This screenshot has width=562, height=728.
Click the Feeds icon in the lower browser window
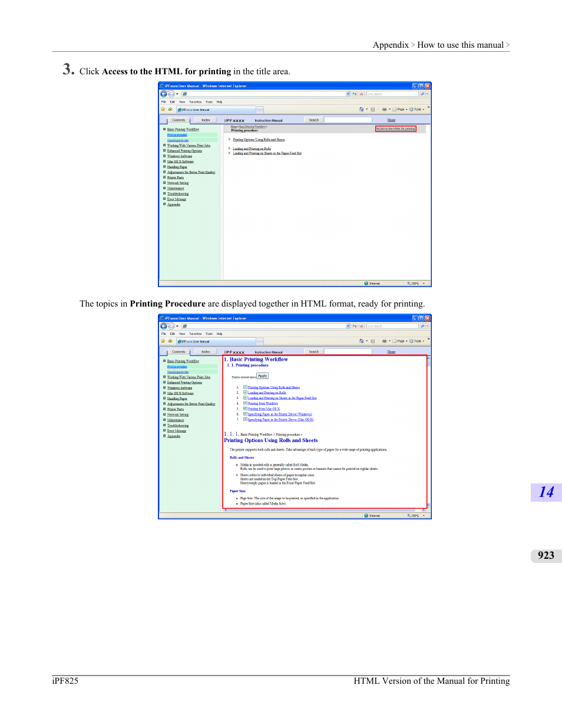[372, 341]
